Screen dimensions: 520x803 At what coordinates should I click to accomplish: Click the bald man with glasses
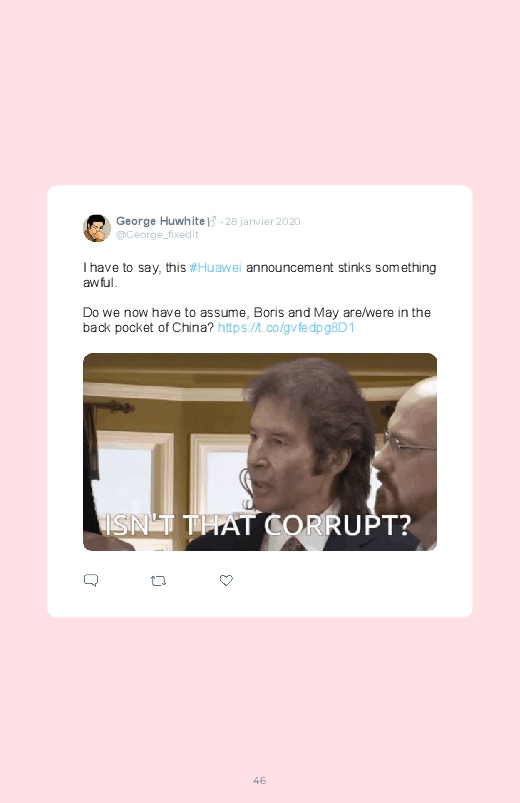pos(407,461)
